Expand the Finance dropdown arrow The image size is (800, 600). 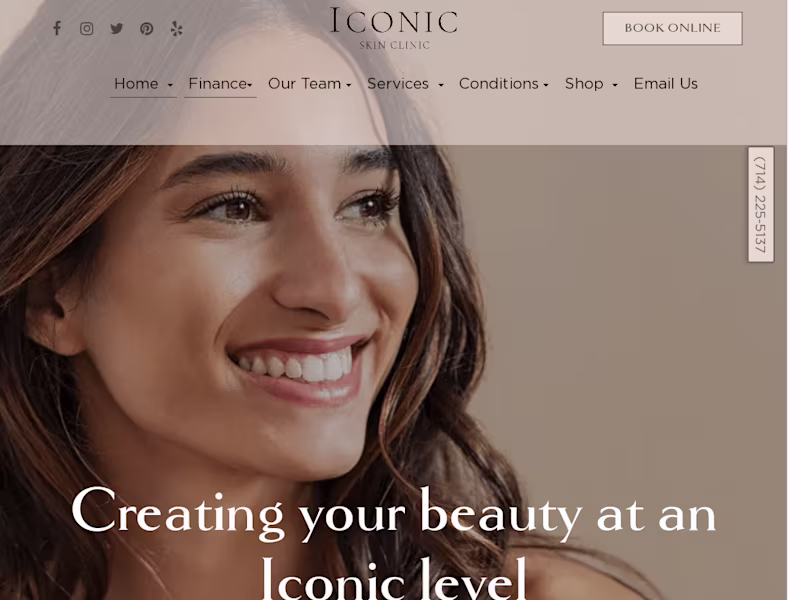[x=250, y=85]
